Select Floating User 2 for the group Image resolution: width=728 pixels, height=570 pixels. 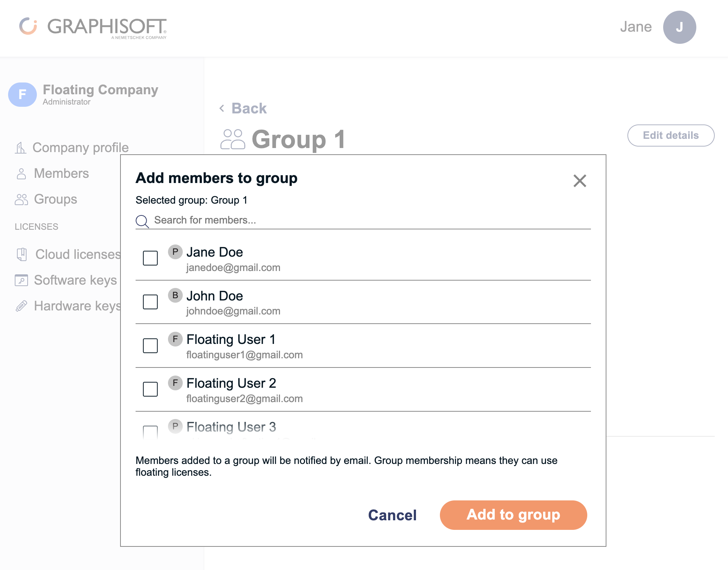[x=150, y=389]
